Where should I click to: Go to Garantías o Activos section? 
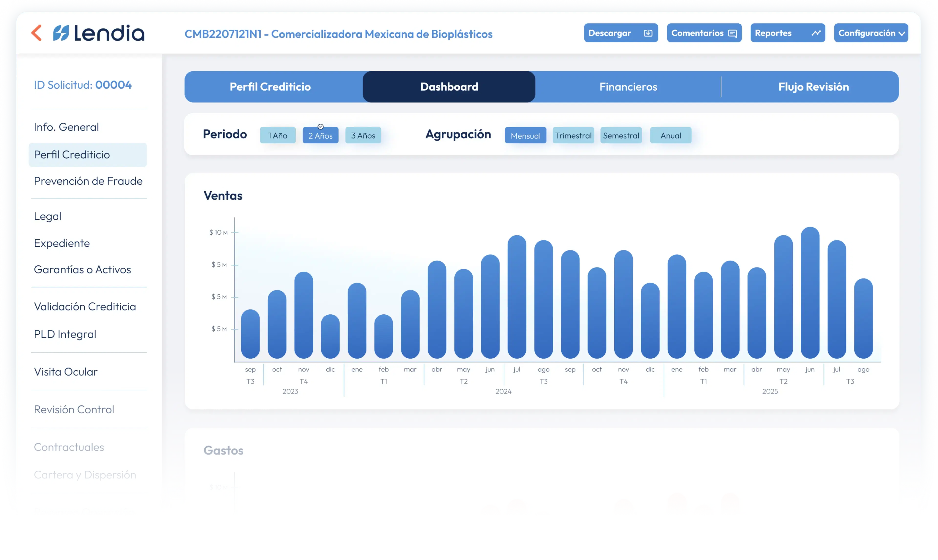(82, 270)
